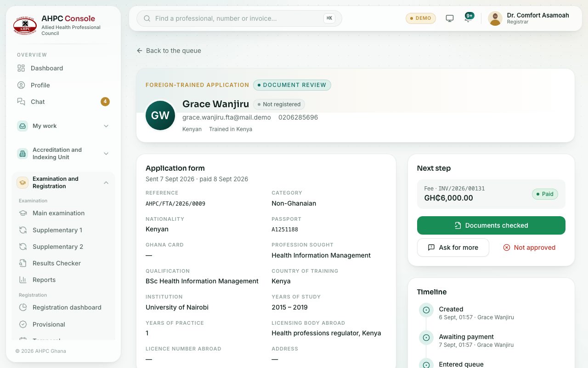Select the Supplementary 2 refresh icon

(23, 247)
